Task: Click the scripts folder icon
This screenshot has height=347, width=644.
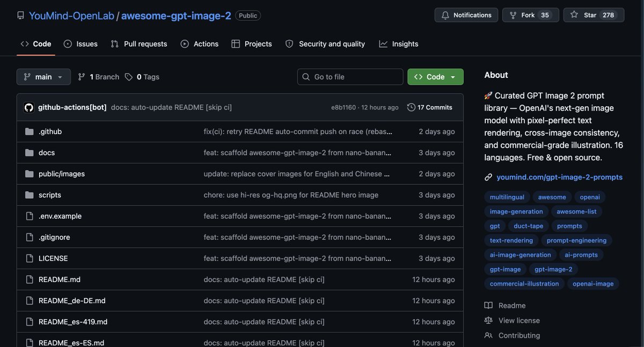Action: (x=30, y=195)
